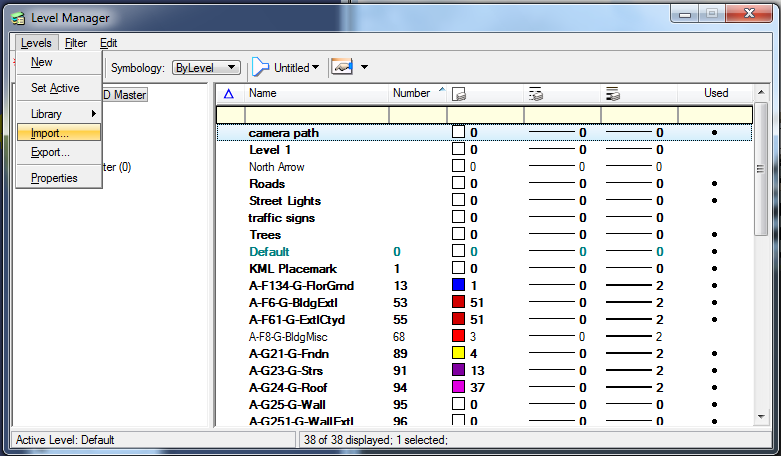This screenshot has height=456, width=781.
Task: Click the partially hidden Master tree item
Action: [x=125, y=95]
